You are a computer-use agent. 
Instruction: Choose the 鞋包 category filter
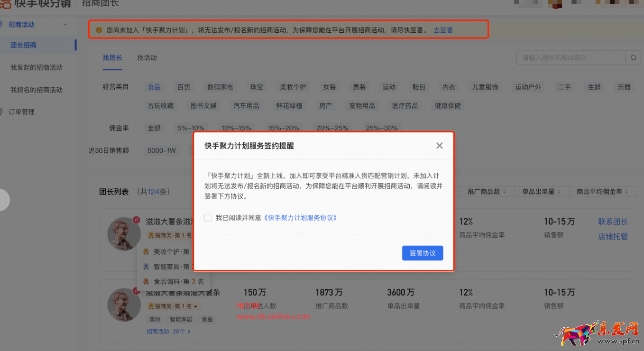point(419,87)
